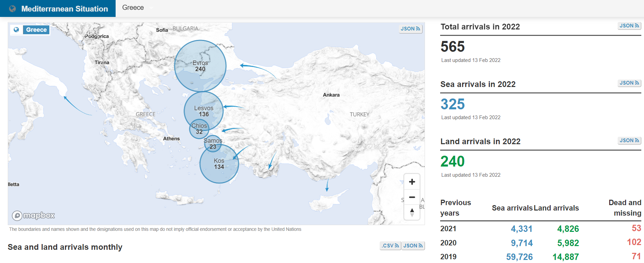The width and height of the screenshot is (644, 263).
Task: Click Last updated date under sea arrivals
Action: (471, 117)
